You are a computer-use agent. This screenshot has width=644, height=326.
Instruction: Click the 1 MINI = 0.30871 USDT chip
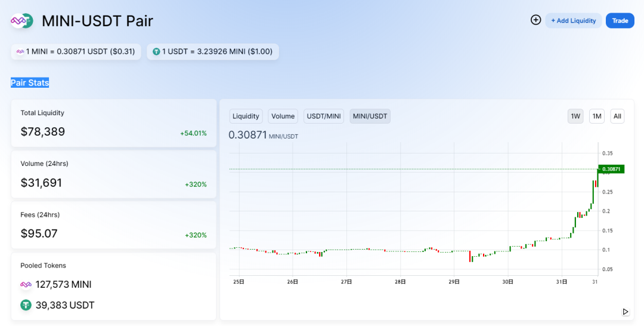76,52
